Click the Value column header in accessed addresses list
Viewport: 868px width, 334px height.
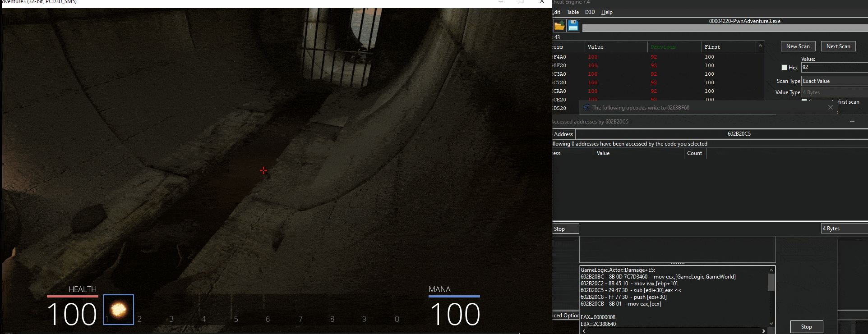pyautogui.click(x=639, y=153)
